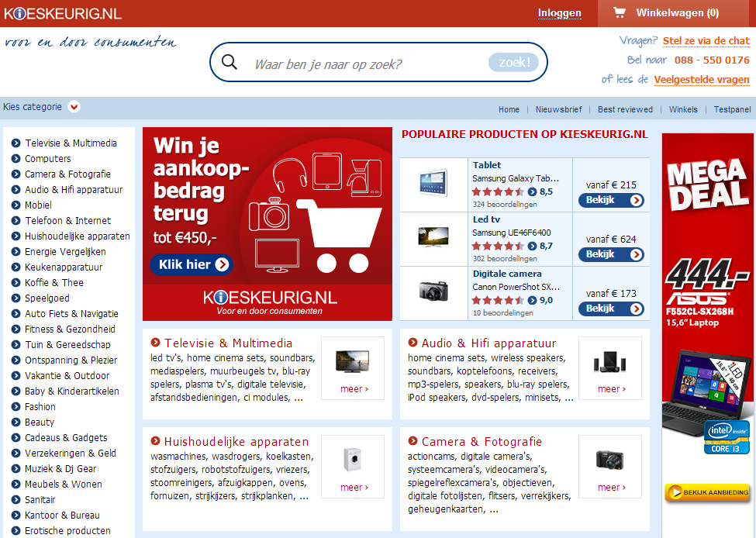The height and width of the screenshot is (538, 756).
Task: Click arrow icon beside Kantoor & Bureau
Action: point(16,516)
